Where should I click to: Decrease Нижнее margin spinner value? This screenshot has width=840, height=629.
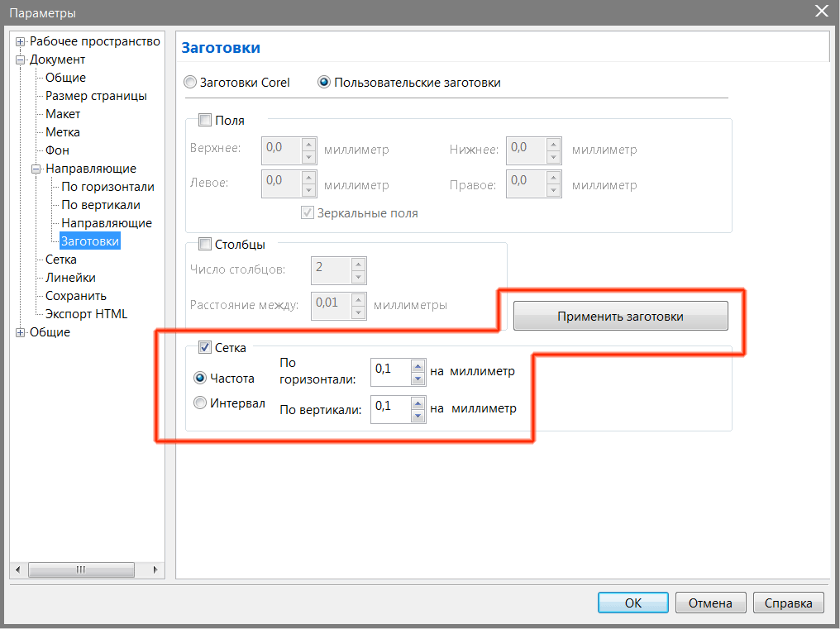553,157
